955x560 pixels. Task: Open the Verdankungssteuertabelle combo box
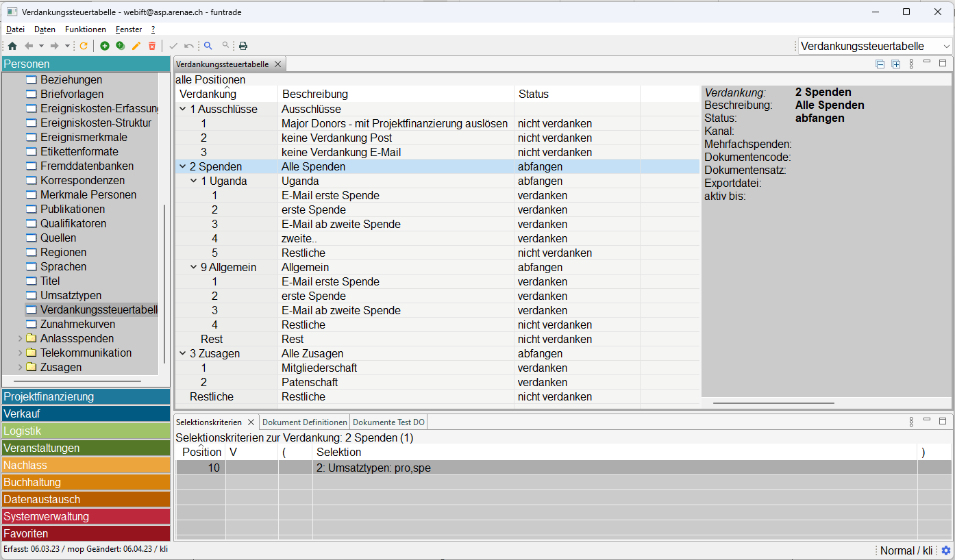click(875, 46)
